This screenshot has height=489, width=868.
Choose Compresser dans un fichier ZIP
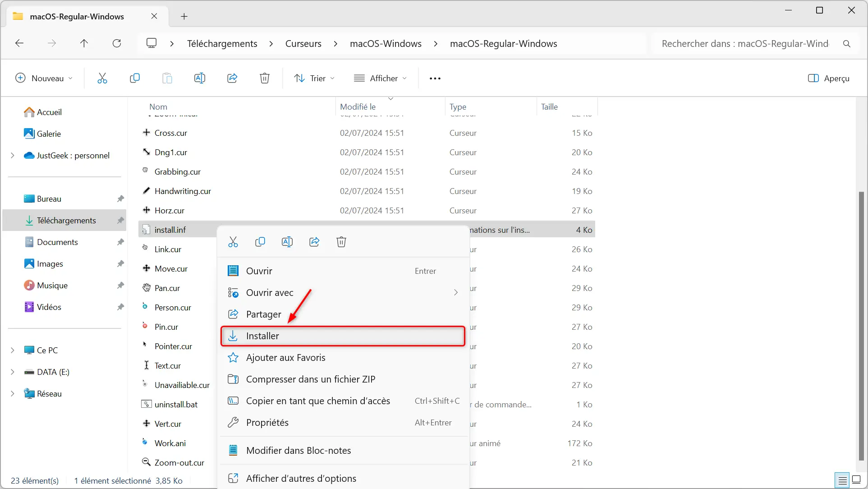(x=343, y=379)
